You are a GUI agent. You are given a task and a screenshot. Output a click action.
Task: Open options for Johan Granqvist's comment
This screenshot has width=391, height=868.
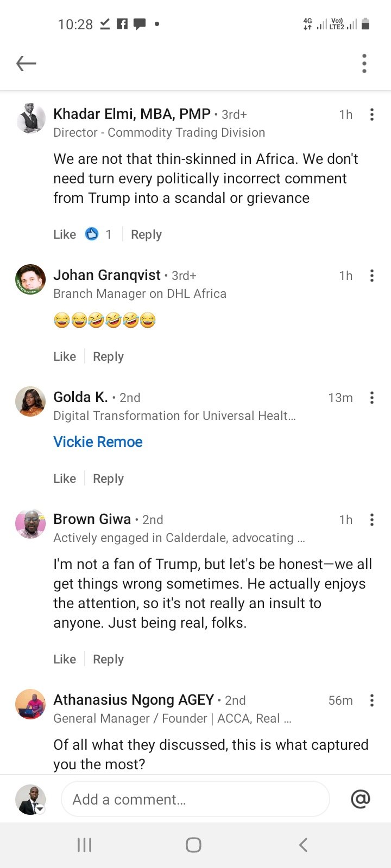372,276
